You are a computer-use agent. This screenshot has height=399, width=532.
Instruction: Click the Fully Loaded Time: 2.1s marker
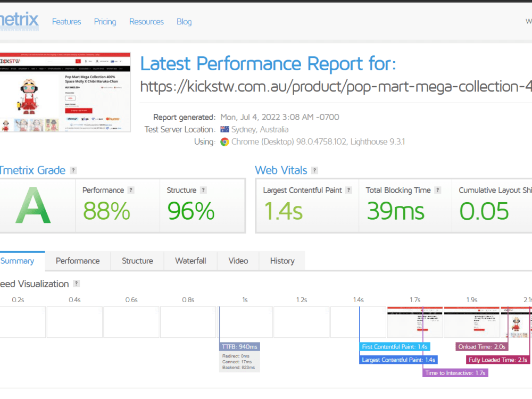[x=498, y=360]
